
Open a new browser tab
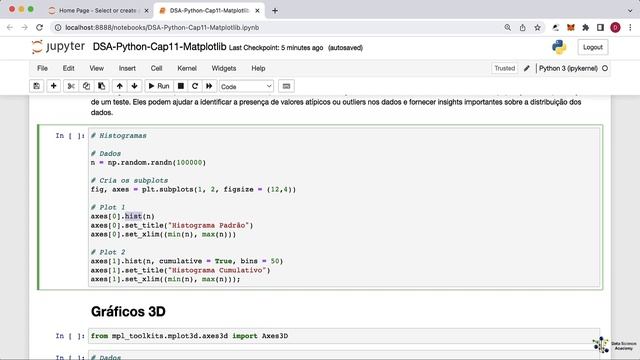[275, 11]
